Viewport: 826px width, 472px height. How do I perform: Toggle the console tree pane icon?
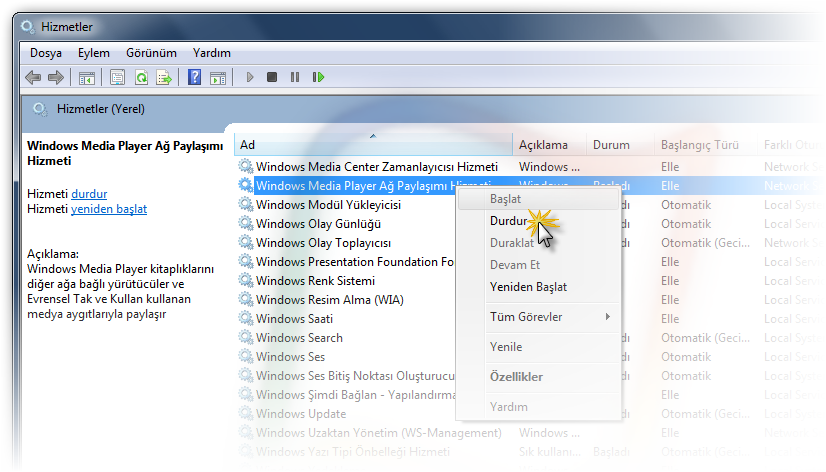pos(87,78)
